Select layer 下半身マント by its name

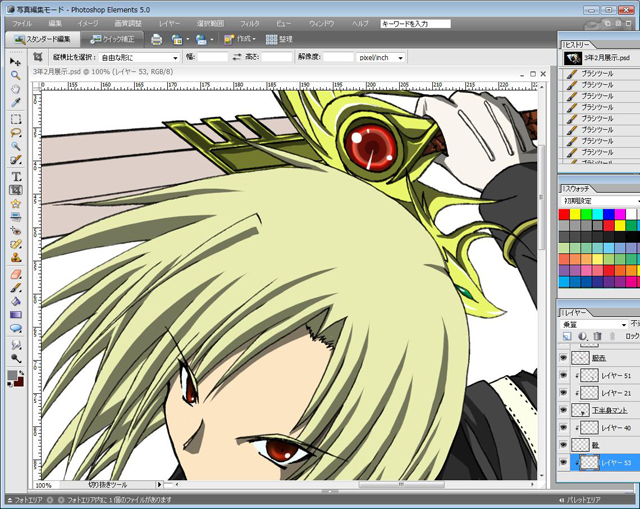(609, 410)
